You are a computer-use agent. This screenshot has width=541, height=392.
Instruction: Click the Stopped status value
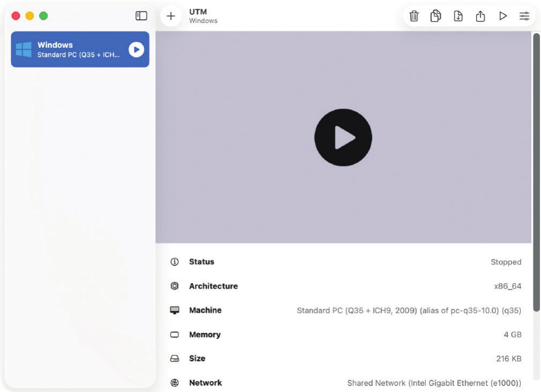(x=506, y=262)
